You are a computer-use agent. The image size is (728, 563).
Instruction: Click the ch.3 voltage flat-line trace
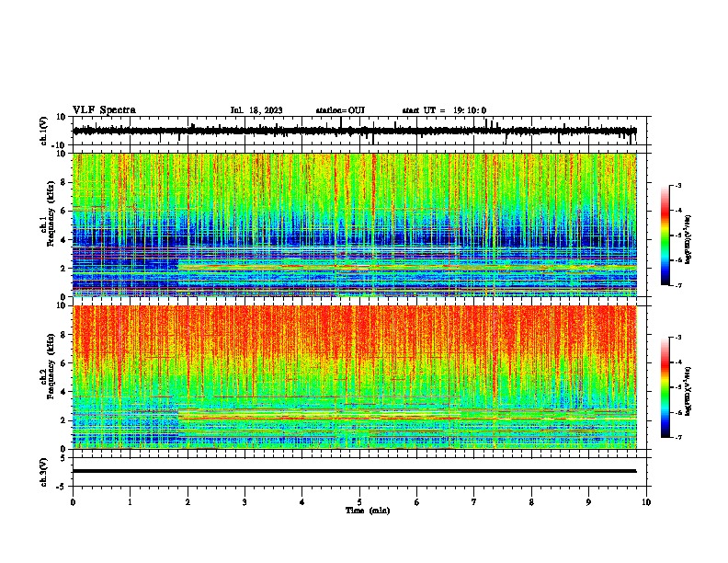354,471
